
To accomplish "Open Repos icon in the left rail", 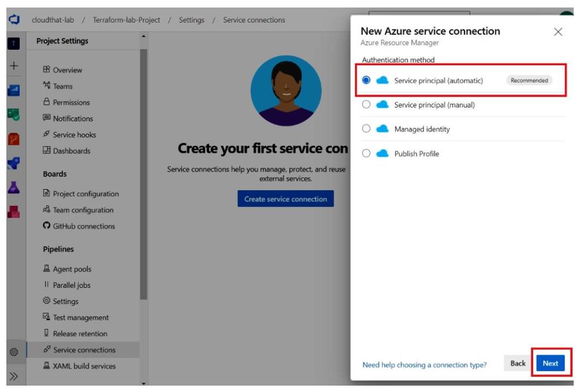I will [x=14, y=139].
